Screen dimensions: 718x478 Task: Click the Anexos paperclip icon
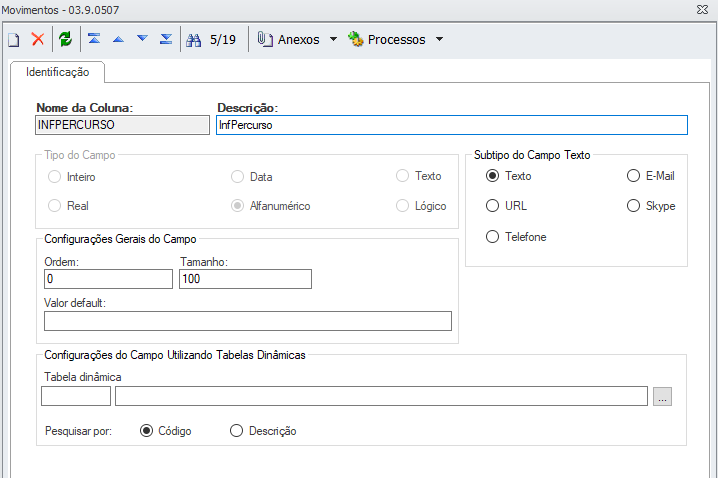265,39
